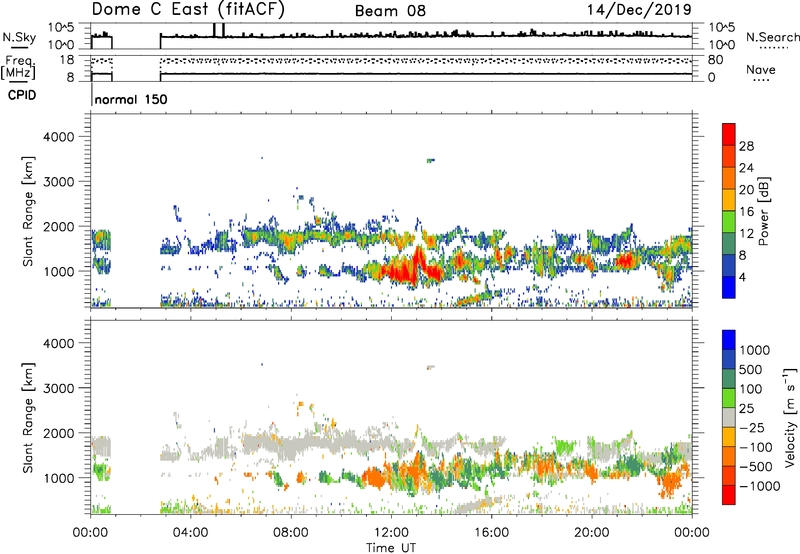The image size is (800, 554).
Task: Click the '28' tick on Power colorbar
Action: point(746,146)
